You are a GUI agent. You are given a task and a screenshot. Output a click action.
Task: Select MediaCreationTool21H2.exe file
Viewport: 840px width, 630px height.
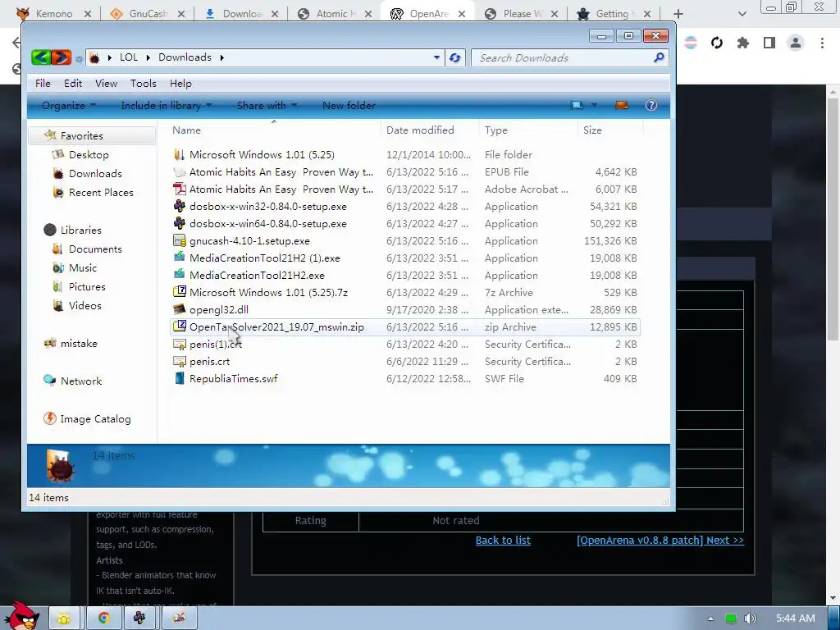tap(405, 275)
